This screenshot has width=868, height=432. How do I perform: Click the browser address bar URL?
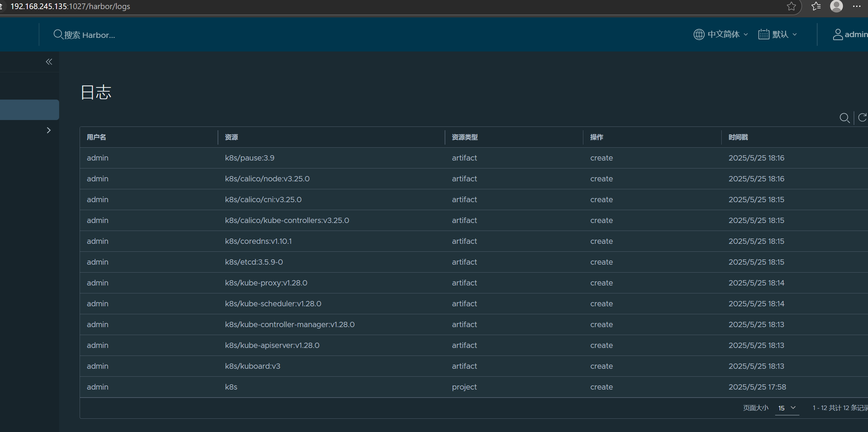tap(70, 6)
